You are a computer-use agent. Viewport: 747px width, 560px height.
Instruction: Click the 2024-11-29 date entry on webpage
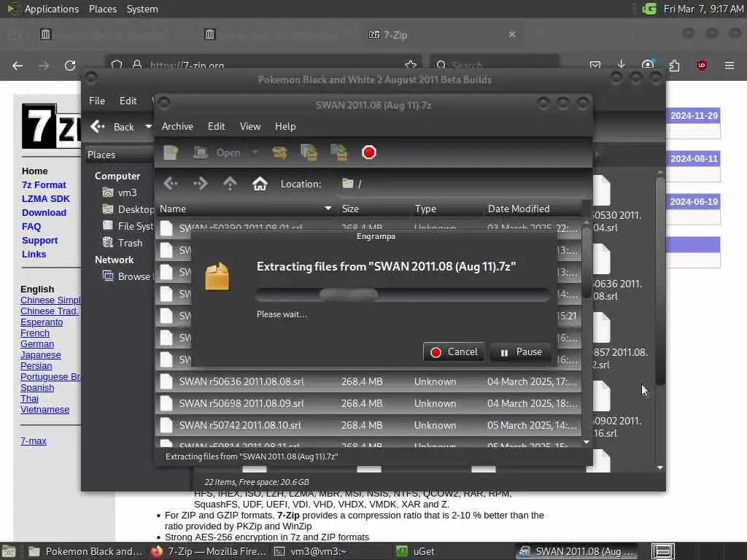pos(694,116)
